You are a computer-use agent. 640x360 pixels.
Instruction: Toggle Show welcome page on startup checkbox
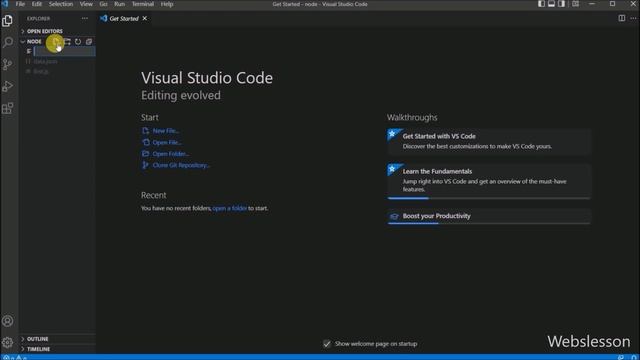click(x=327, y=344)
